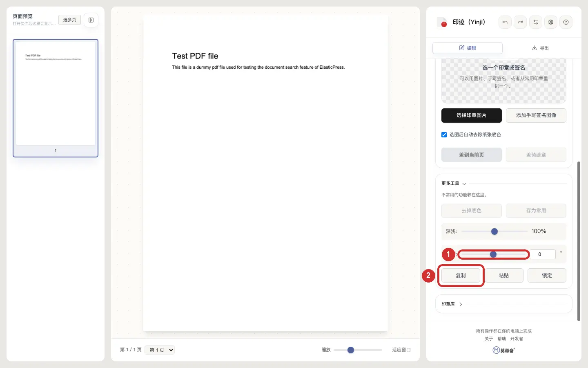Click the 存为常用 button
Viewport: 588px width, 368px height.
(536, 211)
